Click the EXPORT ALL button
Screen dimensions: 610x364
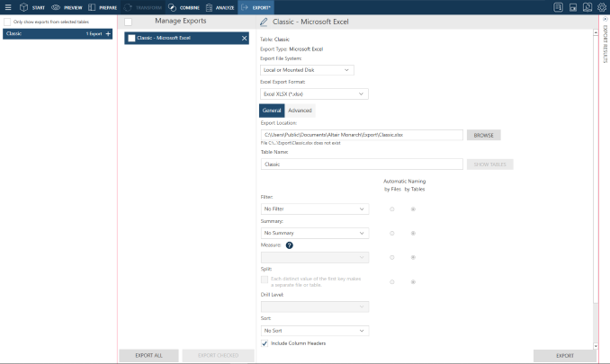point(148,355)
